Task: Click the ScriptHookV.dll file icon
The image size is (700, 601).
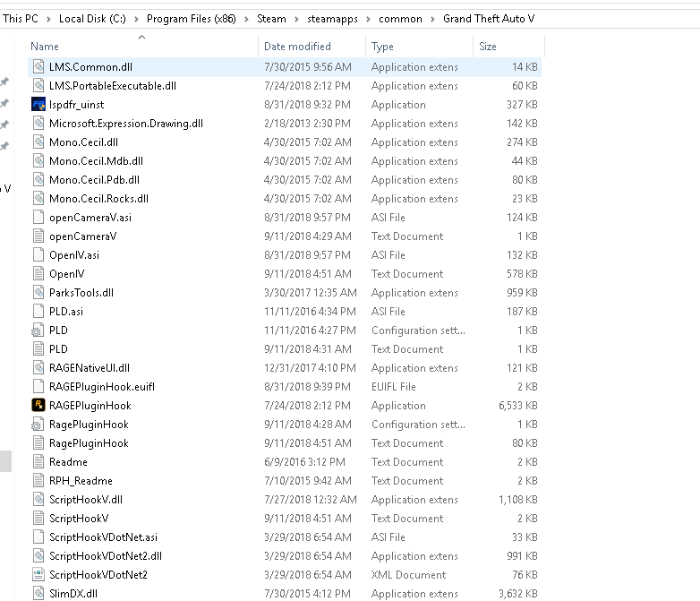Action: (38, 500)
